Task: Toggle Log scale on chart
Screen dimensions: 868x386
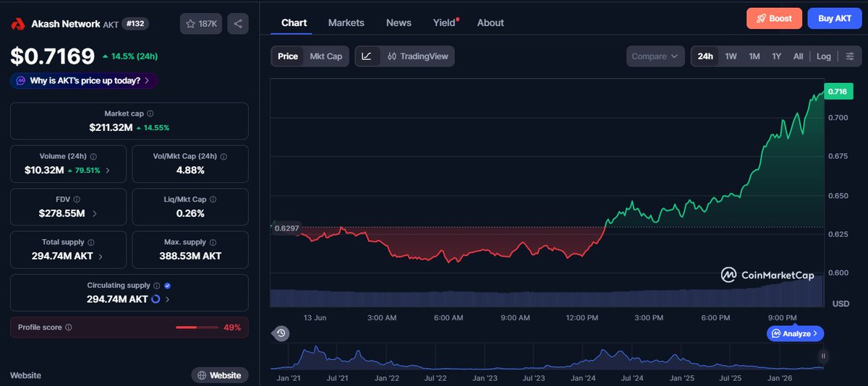Action: [x=824, y=56]
